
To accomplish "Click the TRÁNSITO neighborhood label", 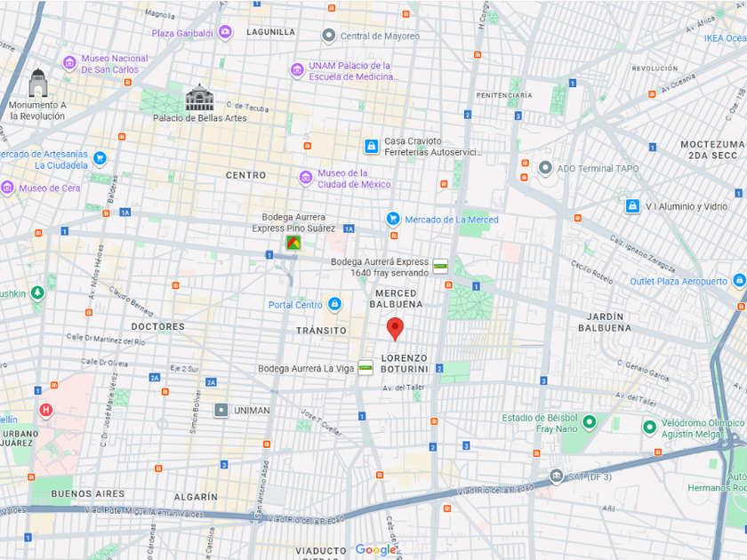I will pos(321,330).
